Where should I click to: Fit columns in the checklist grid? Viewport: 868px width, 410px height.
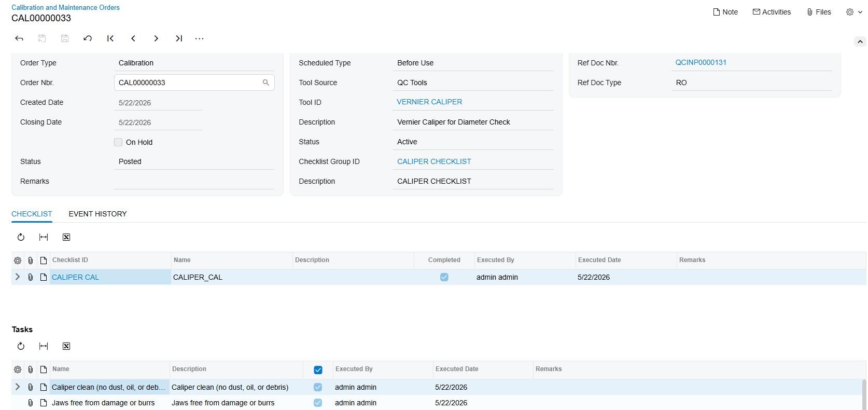pyautogui.click(x=44, y=237)
